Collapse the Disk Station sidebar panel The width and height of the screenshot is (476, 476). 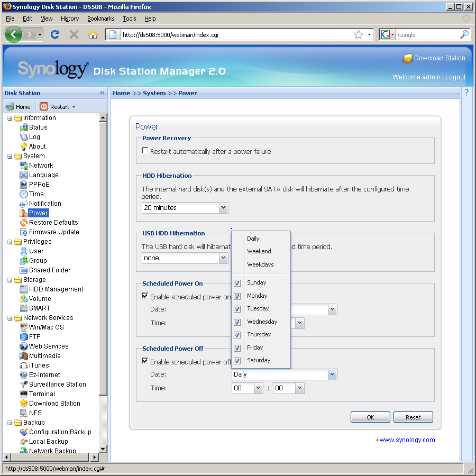102,93
